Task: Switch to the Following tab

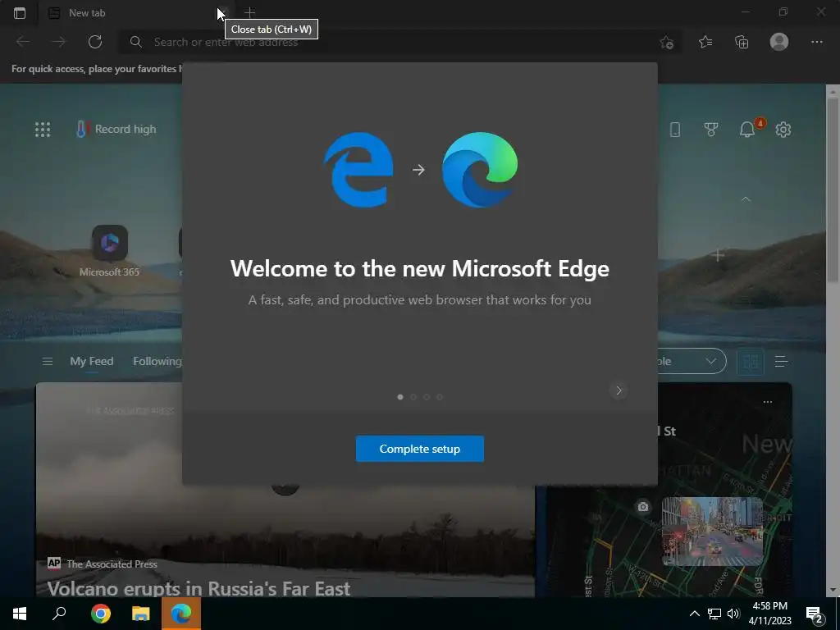Action: click(x=157, y=362)
